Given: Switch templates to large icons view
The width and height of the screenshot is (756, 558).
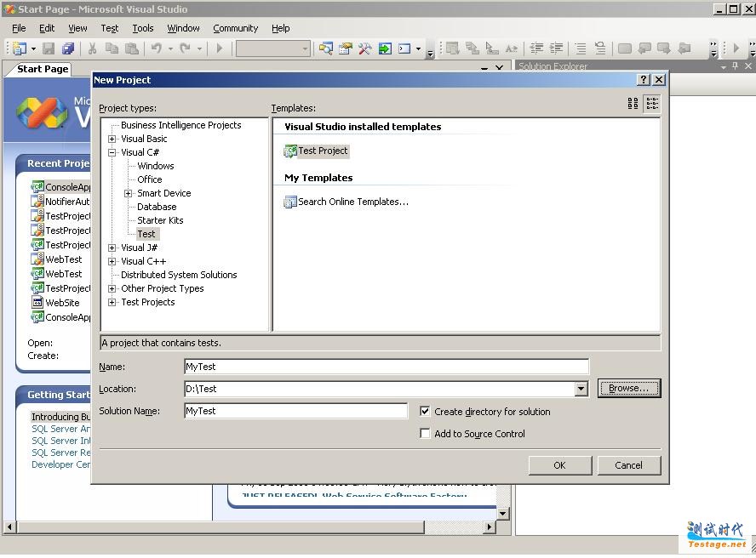Looking at the screenshot, I should click(x=633, y=104).
